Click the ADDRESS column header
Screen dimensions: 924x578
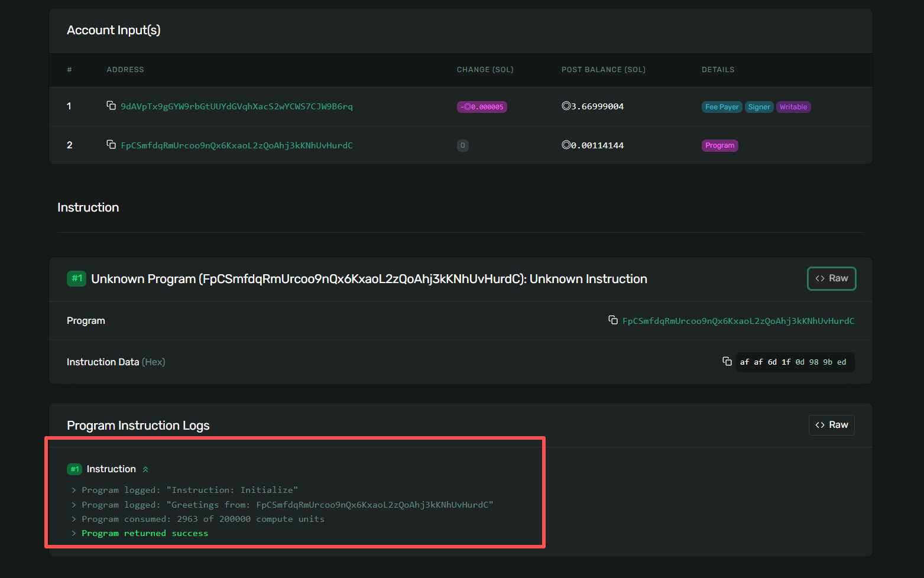125,70
